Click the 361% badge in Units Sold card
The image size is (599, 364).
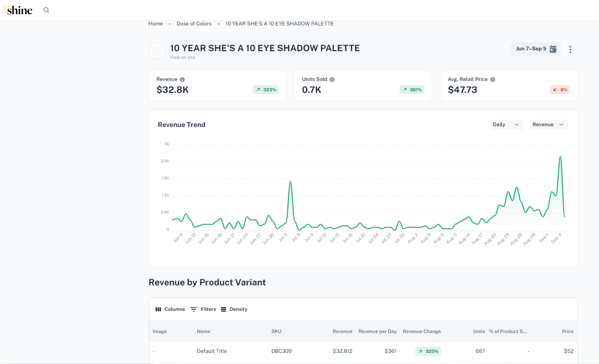(x=412, y=90)
